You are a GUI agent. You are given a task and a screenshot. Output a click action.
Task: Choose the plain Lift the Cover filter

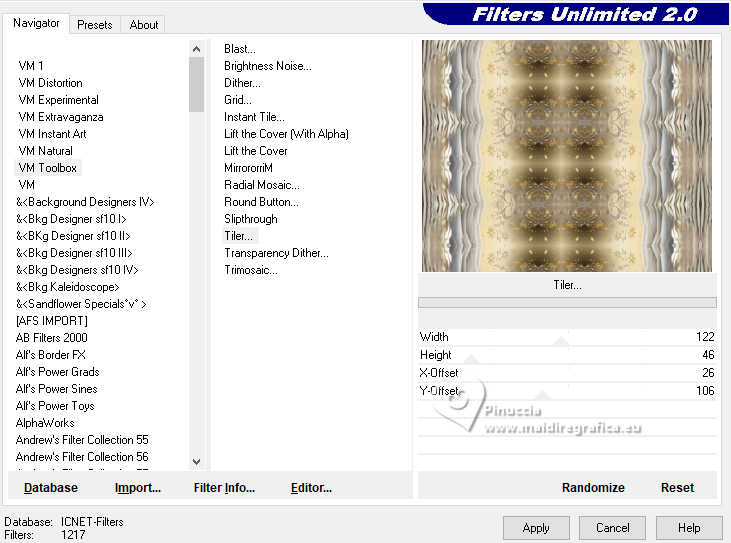(255, 151)
